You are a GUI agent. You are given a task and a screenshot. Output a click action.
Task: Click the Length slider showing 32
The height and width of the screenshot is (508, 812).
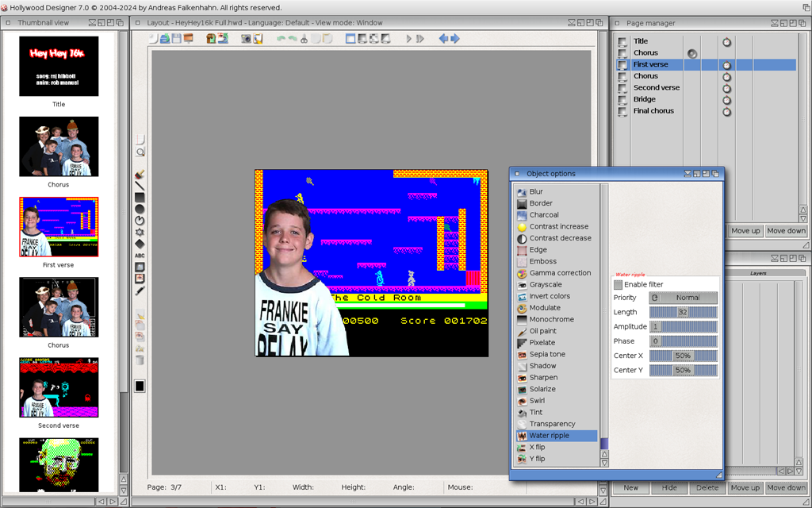pyautogui.click(x=683, y=312)
